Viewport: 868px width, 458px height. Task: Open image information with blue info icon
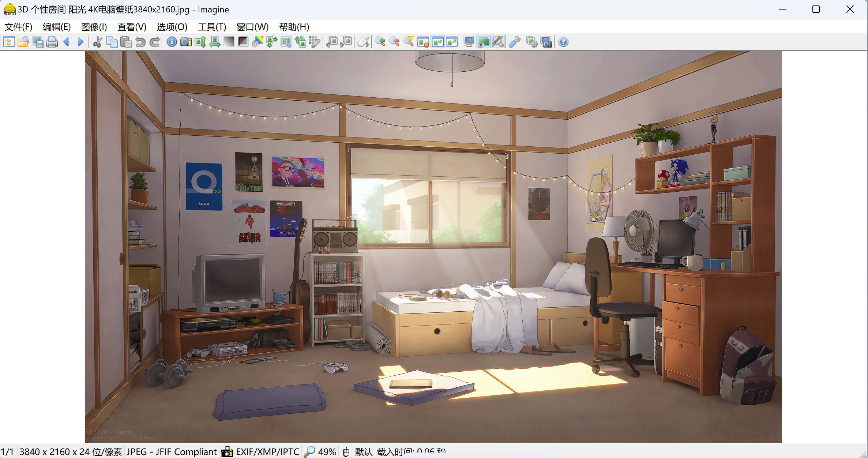pyautogui.click(x=172, y=42)
